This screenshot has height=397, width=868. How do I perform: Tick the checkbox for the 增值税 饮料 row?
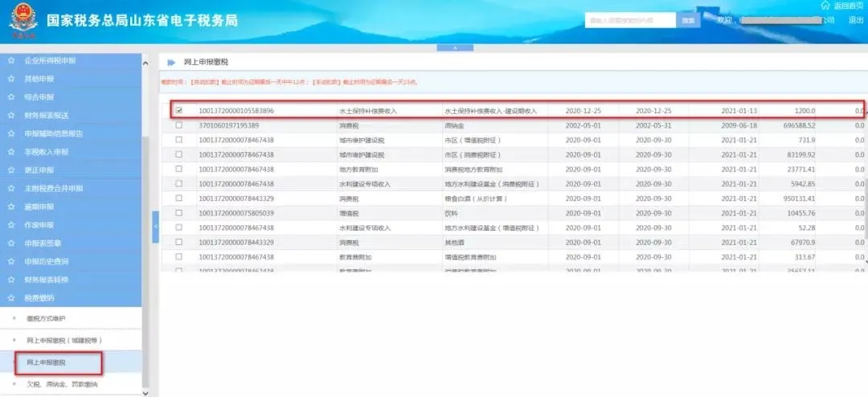coord(178,213)
